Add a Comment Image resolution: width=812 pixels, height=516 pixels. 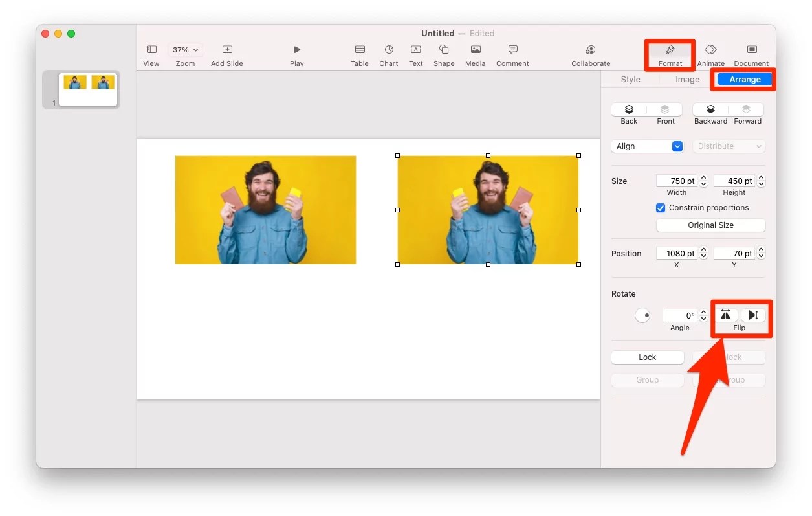coord(512,55)
